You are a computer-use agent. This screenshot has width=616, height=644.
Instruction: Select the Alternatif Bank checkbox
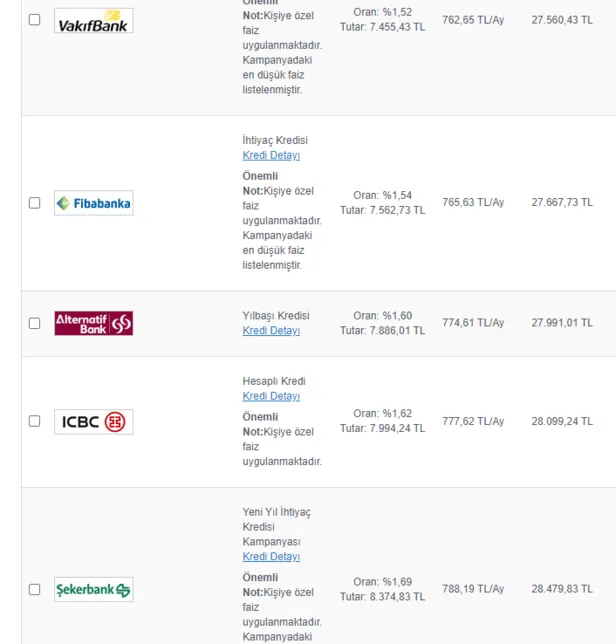click(x=35, y=323)
